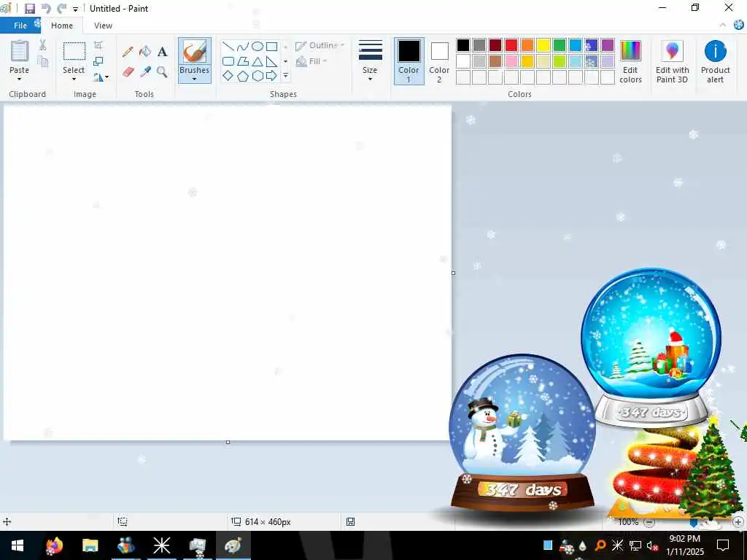Viewport: 747px width, 560px height.
Task: Pick the green color swatch
Action: coord(560,45)
